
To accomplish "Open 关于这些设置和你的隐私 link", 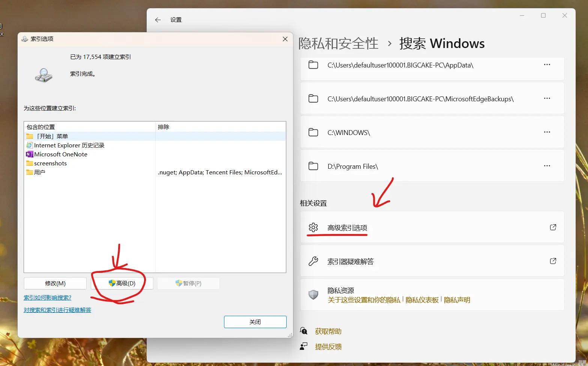I will coord(364,300).
